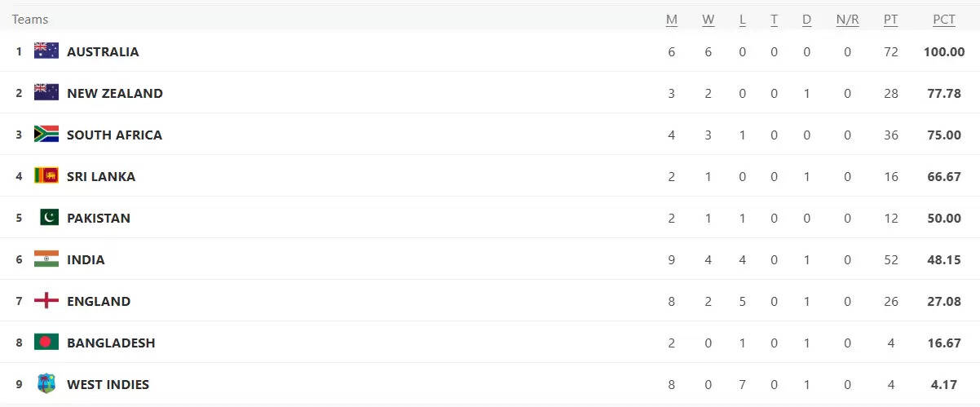Image resolution: width=980 pixels, height=407 pixels.
Task: Click the Pakistan flag icon
Action: pos(49,217)
